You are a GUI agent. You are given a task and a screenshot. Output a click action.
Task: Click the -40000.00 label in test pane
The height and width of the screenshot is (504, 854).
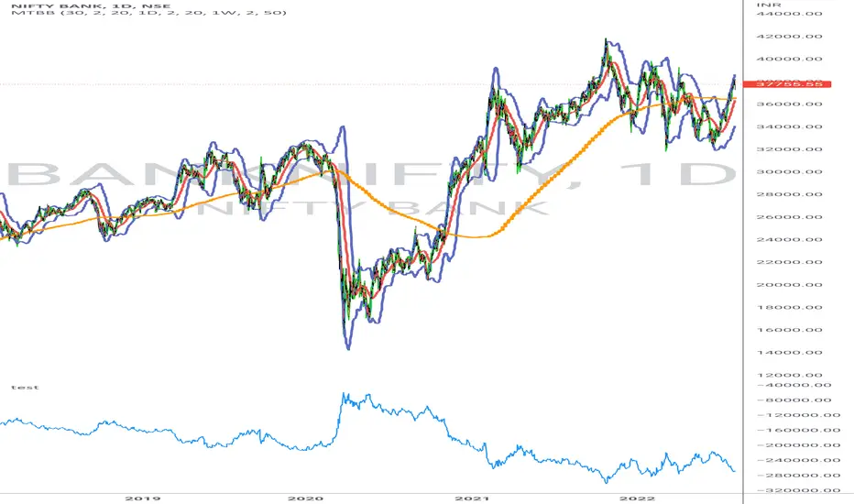pyautogui.click(x=794, y=385)
